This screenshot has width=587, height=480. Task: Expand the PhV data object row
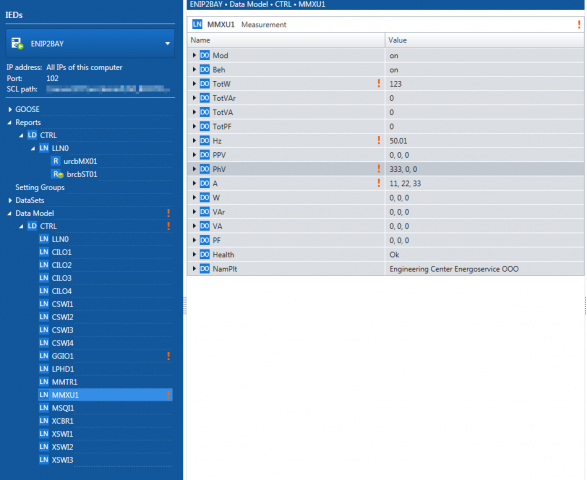(x=194, y=169)
